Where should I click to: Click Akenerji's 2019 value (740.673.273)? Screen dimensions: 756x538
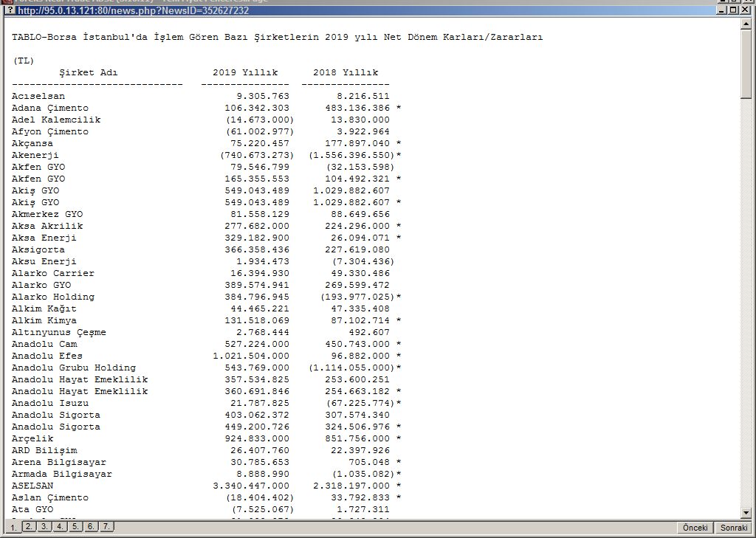click(x=257, y=155)
